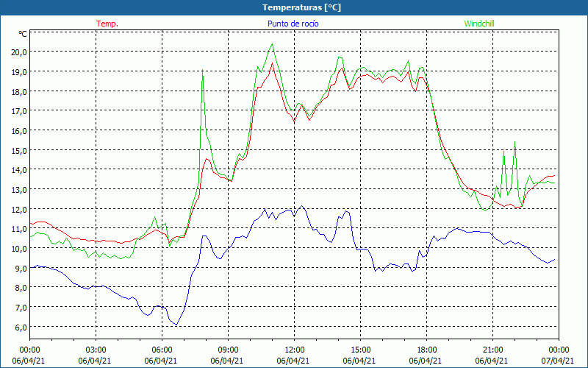Click the 11,0 y-axis value
This screenshot has width=588, height=368.
tap(19, 229)
